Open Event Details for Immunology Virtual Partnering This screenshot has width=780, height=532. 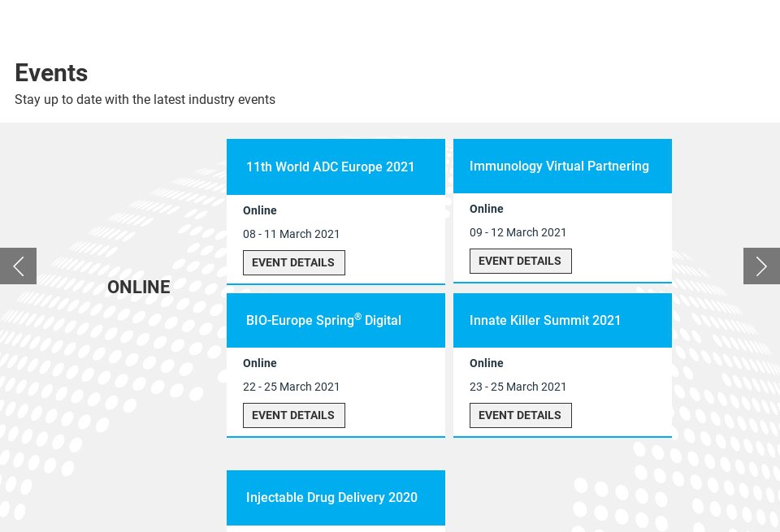520,261
